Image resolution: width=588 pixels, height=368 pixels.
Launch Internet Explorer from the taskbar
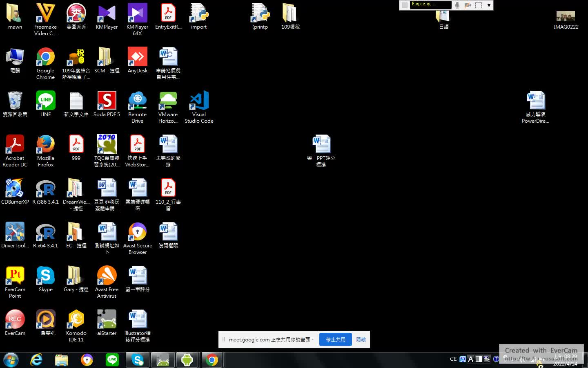(36, 360)
